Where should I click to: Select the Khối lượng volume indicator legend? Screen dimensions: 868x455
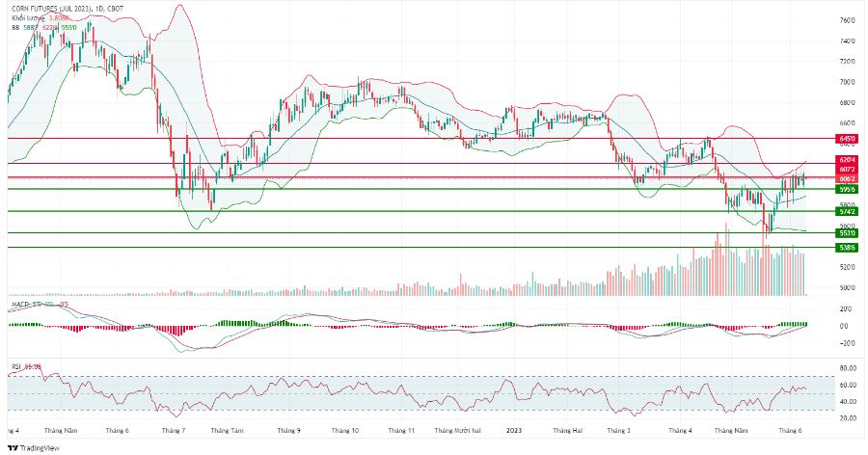tap(44, 17)
